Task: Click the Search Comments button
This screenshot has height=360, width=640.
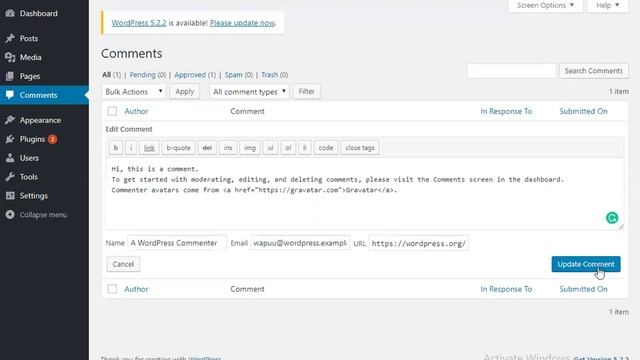Action: pos(593,71)
